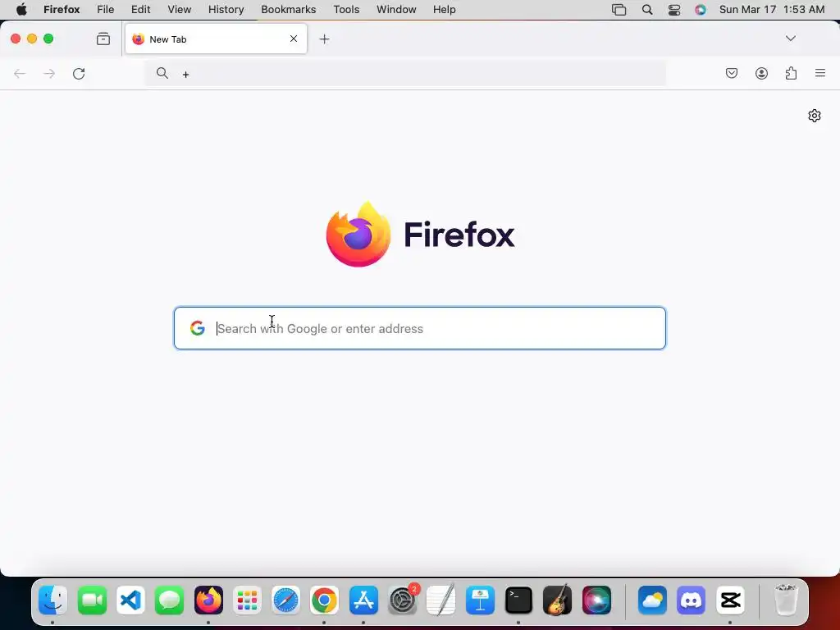Click Google logo in search box

pyautogui.click(x=198, y=328)
